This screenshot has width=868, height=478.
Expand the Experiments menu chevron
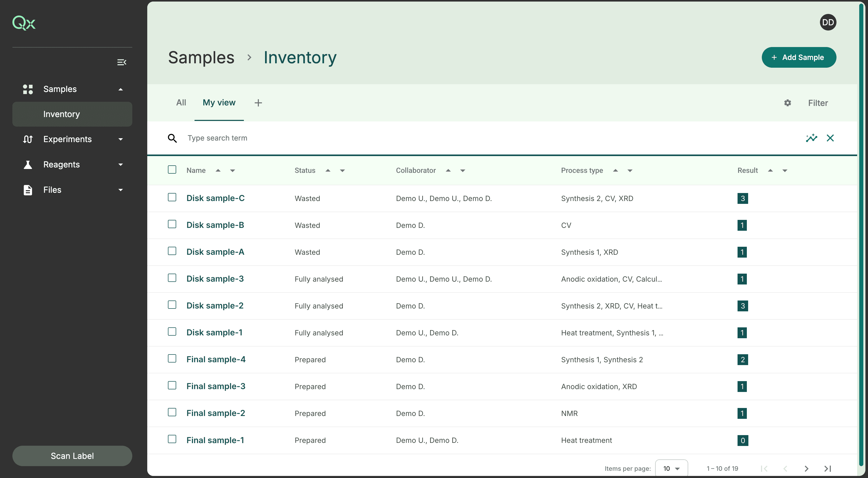click(x=120, y=139)
